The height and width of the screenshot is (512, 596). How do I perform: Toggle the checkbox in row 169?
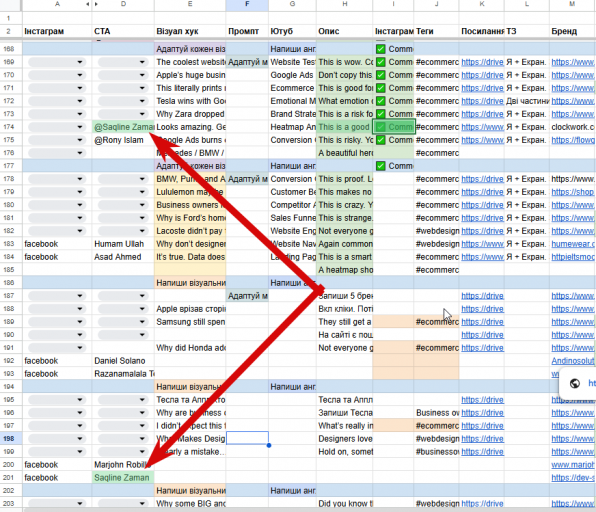[x=380, y=62]
